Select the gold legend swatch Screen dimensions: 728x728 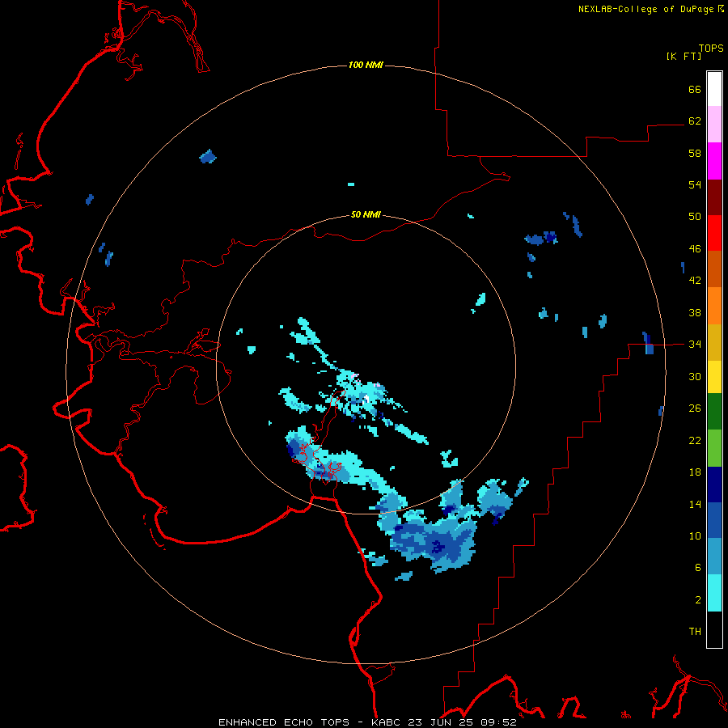(x=714, y=342)
